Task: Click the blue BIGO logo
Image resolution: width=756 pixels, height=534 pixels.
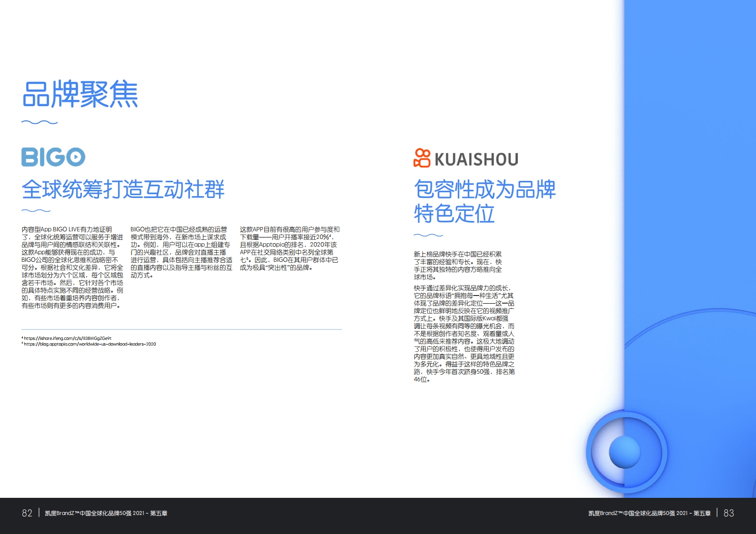Action: pos(53,157)
